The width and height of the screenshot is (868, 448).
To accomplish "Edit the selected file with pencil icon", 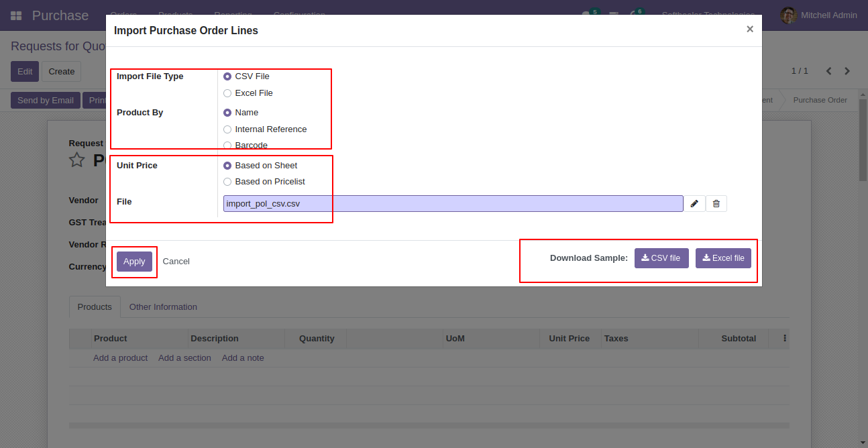I will click(694, 204).
